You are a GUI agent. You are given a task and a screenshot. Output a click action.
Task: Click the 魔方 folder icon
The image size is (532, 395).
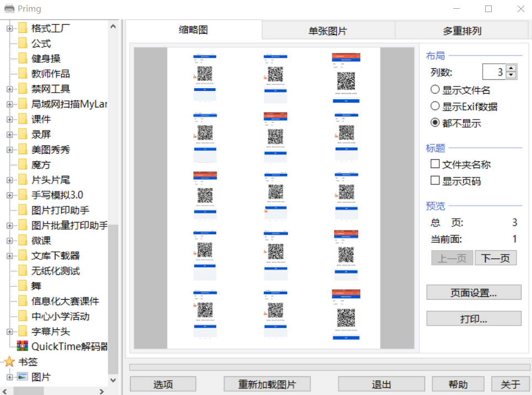point(23,164)
